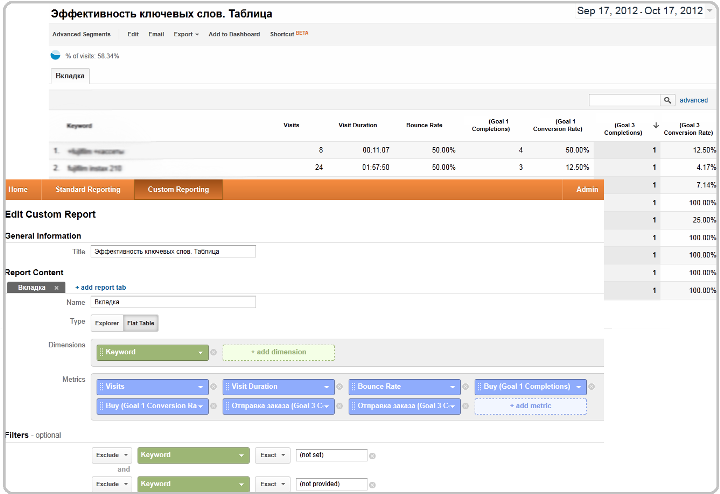720x494 pixels.
Task: Open the Keyword dropdown in the (not set) filter
Action: (x=193, y=455)
